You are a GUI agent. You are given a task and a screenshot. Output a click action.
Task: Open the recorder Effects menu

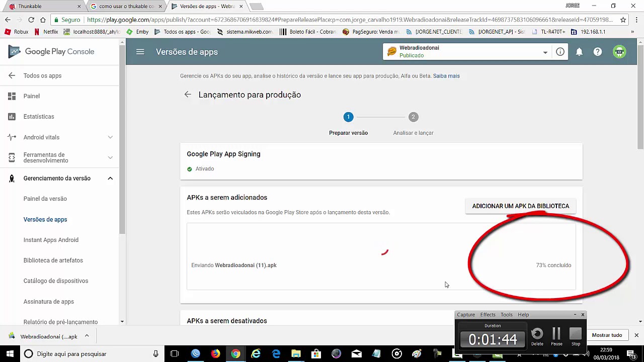(488, 315)
